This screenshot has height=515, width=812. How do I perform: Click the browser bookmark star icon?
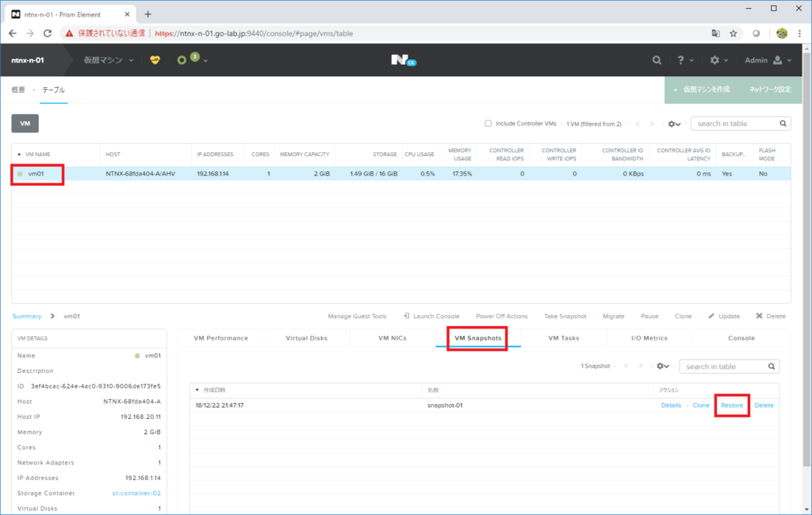[x=733, y=33]
